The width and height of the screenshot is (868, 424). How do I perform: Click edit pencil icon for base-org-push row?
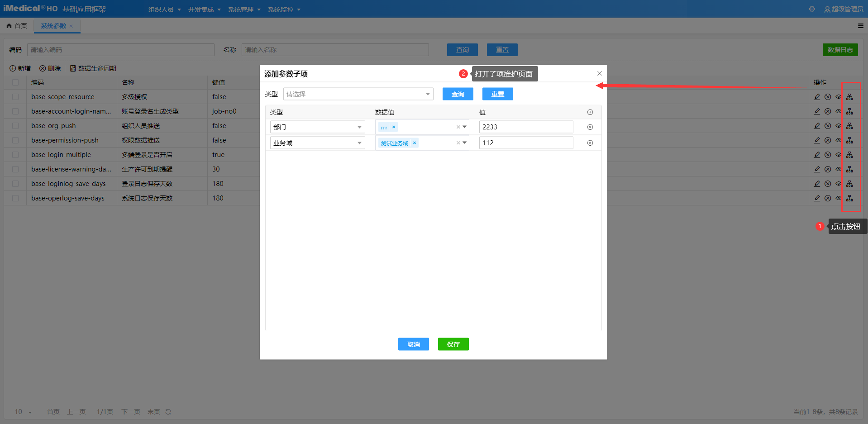coord(817,126)
